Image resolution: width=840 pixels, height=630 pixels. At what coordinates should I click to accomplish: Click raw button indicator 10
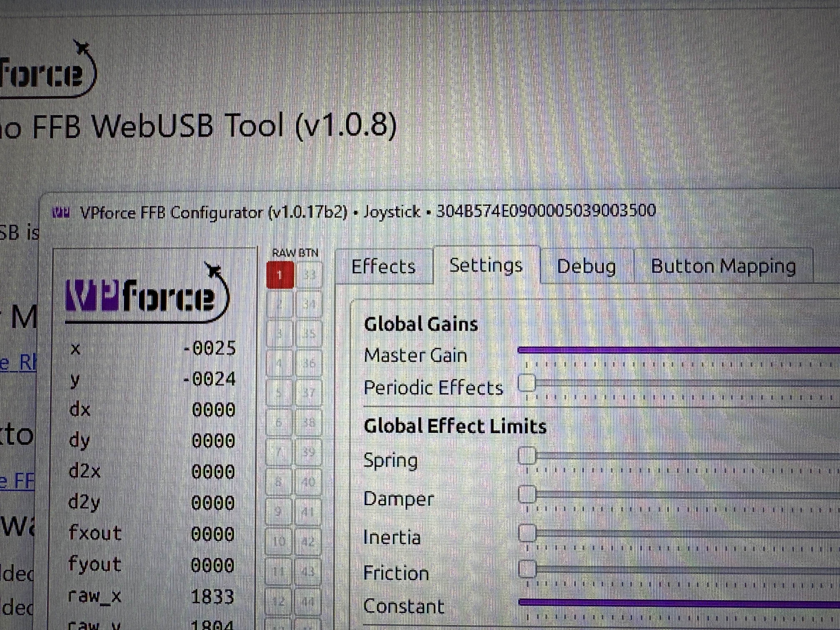[x=279, y=541]
